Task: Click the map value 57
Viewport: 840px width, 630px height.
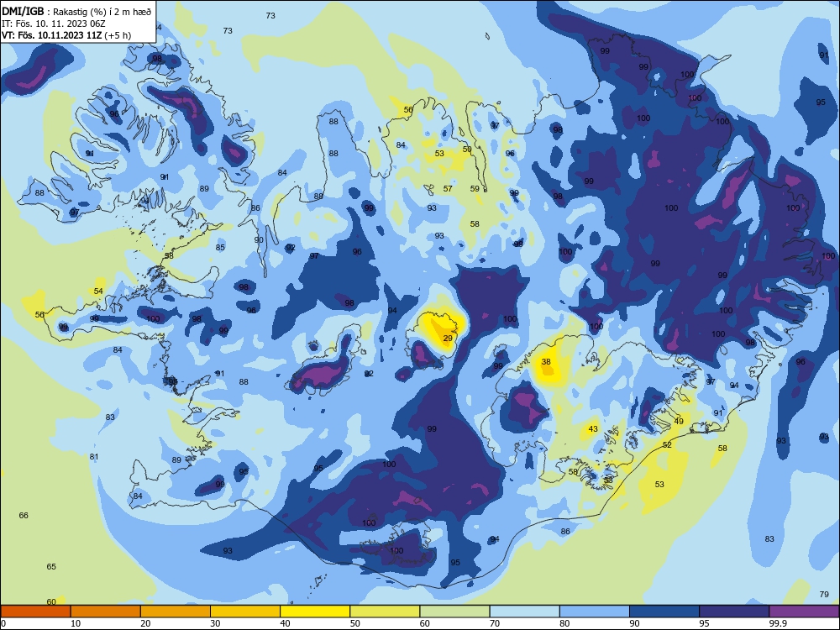Action: click(x=448, y=188)
